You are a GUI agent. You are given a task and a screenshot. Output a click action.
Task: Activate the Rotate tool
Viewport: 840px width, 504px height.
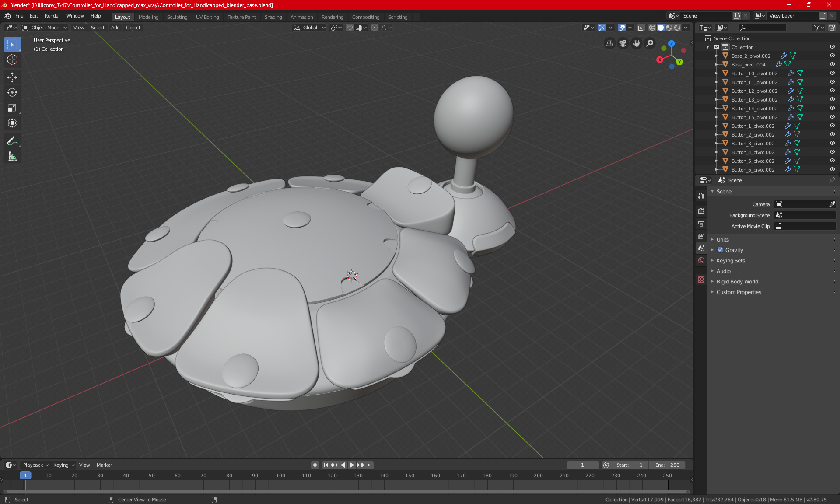click(x=12, y=93)
